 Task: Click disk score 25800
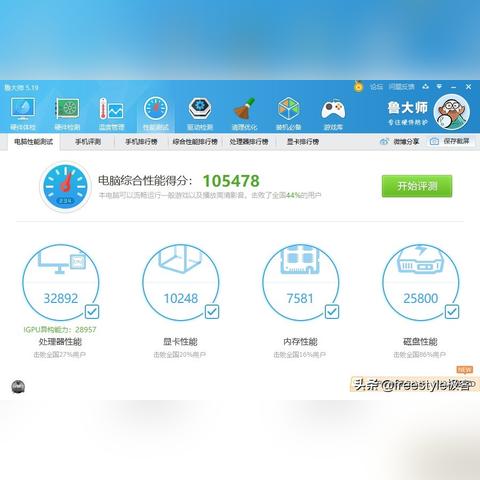coord(421,298)
